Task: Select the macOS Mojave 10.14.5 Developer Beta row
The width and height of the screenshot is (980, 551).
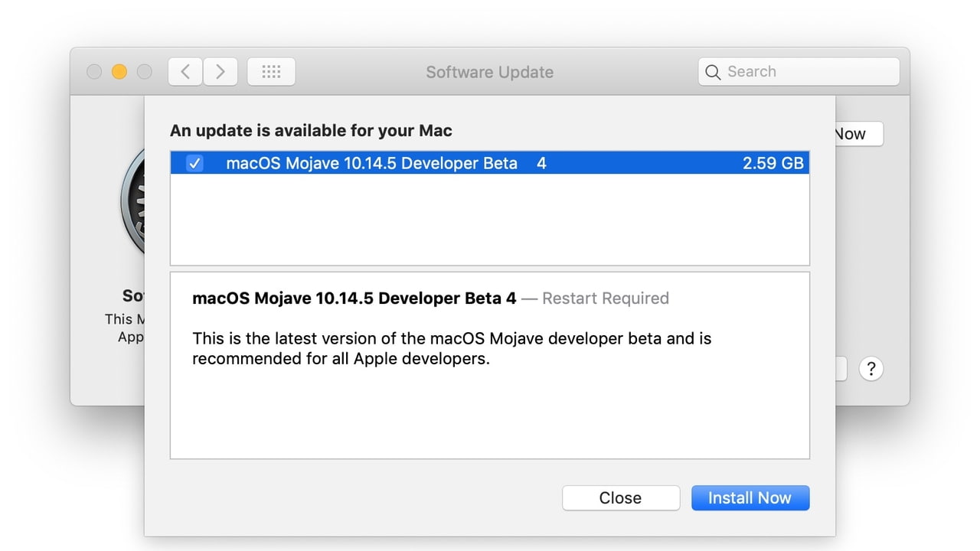Action: tap(490, 163)
